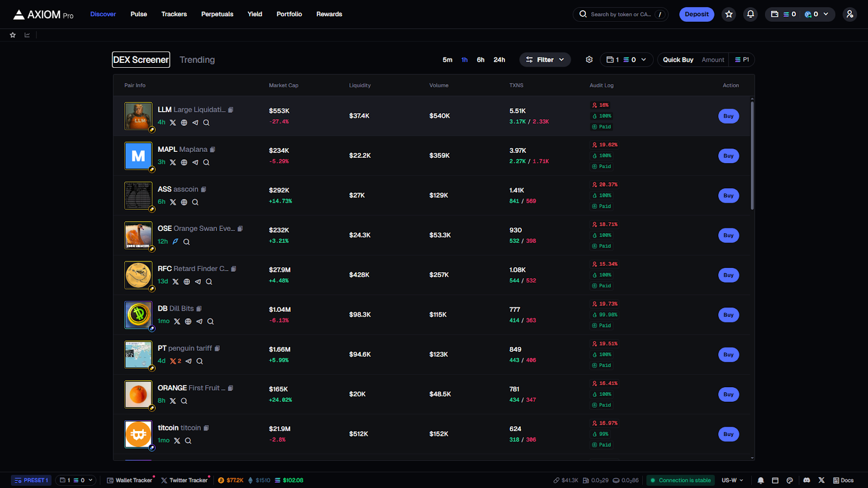Open the Wallet Tracker in footer
Image resolution: width=868 pixels, height=488 pixels.
pyautogui.click(x=130, y=480)
